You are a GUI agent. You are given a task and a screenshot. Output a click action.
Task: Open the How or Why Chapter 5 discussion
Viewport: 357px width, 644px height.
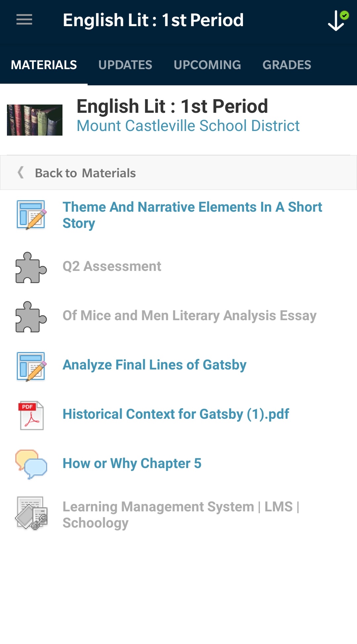point(132,463)
